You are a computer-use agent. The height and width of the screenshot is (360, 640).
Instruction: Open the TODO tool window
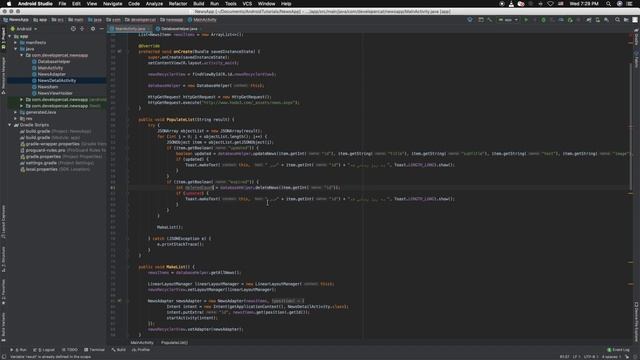pyautogui.click(x=70, y=350)
